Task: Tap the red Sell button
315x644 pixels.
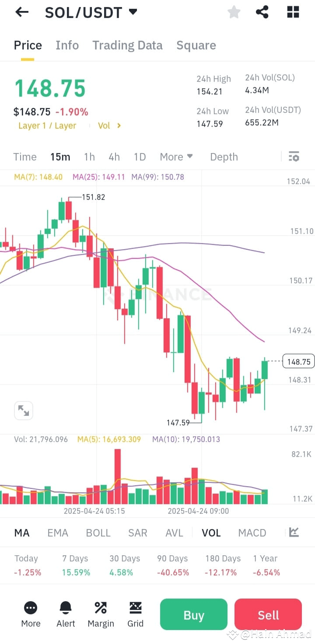Action: pos(268,614)
